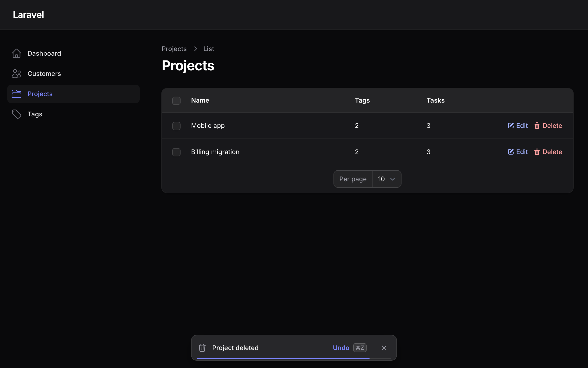
Task: Click Delete for Mobile app
Action: tap(548, 126)
